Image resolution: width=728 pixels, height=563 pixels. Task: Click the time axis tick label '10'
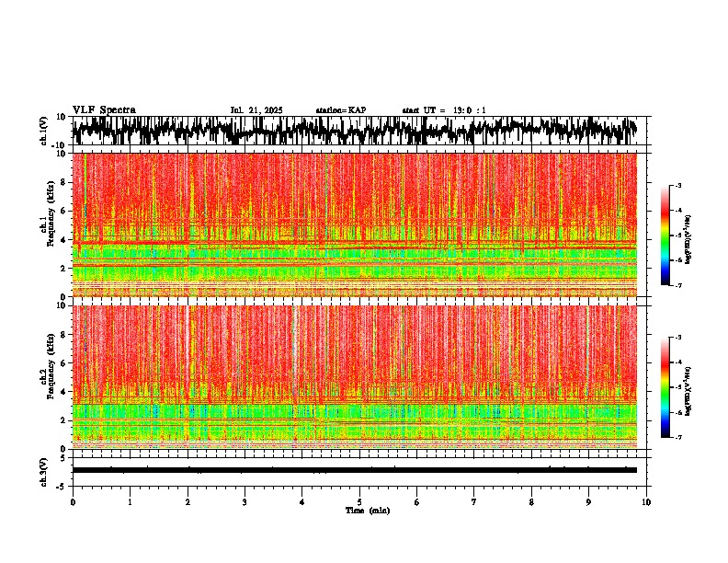646,502
